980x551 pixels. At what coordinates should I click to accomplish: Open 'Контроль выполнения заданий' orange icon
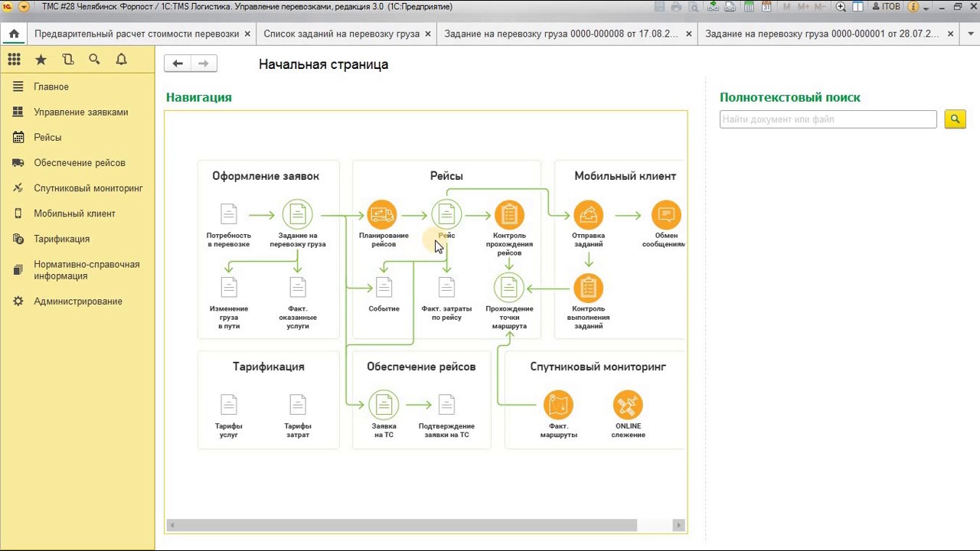click(588, 288)
